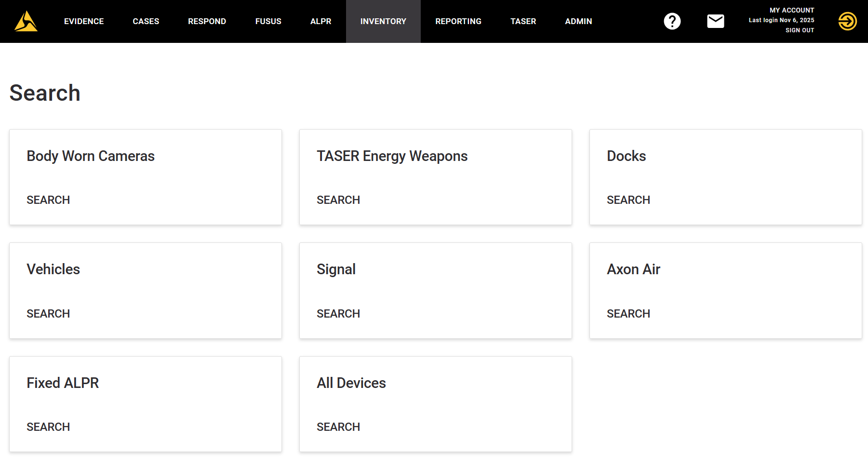Navigate to the TASER tab
This screenshot has width=868, height=466.
point(523,21)
